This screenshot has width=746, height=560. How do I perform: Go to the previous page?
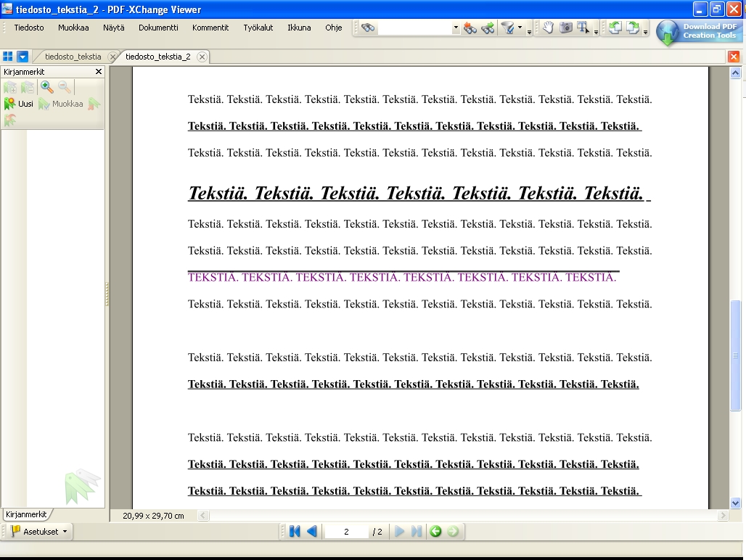click(312, 532)
